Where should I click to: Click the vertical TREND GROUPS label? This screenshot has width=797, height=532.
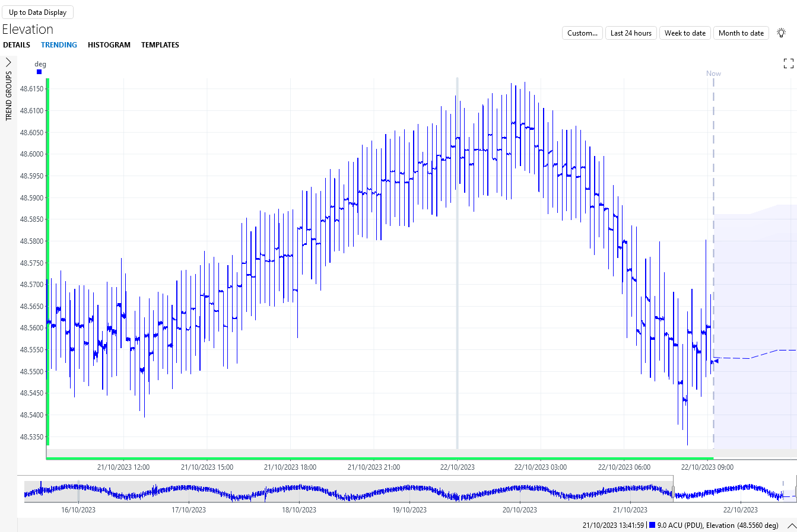pyautogui.click(x=9, y=96)
